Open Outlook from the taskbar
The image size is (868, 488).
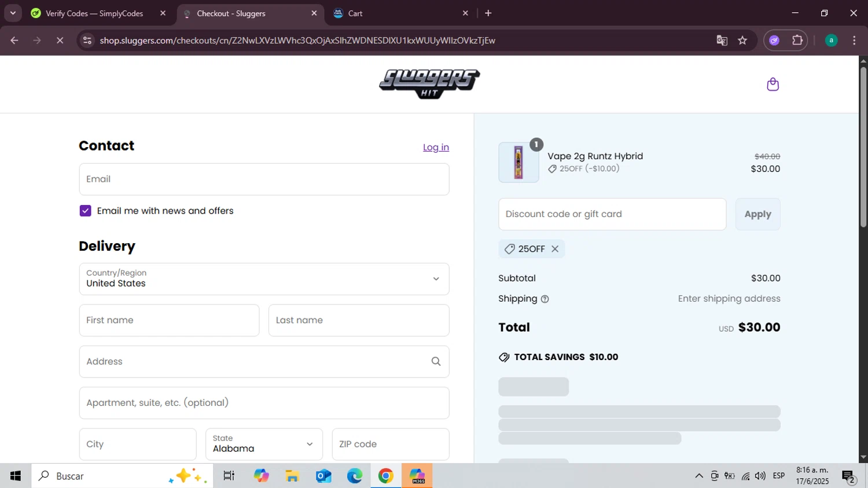pyautogui.click(x=323, y=476)
